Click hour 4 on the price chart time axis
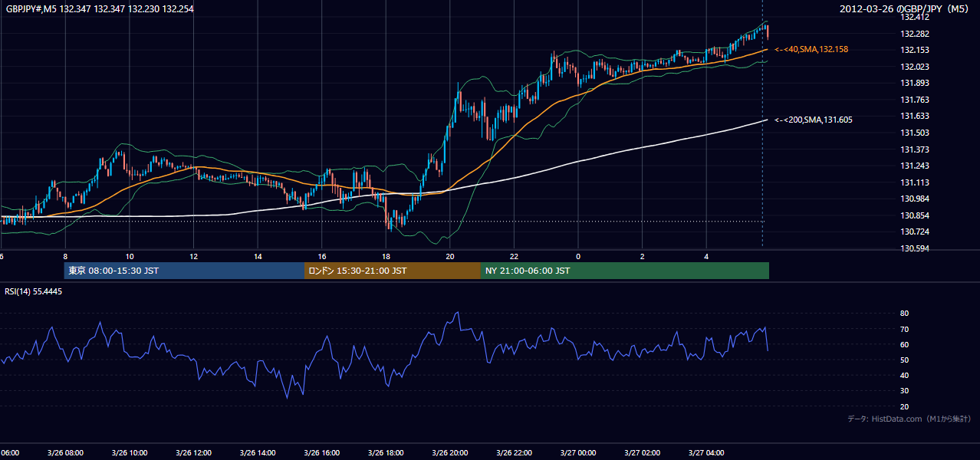This screenshot has height=460, width=980. pyautogui.click(x=706, y=256)
